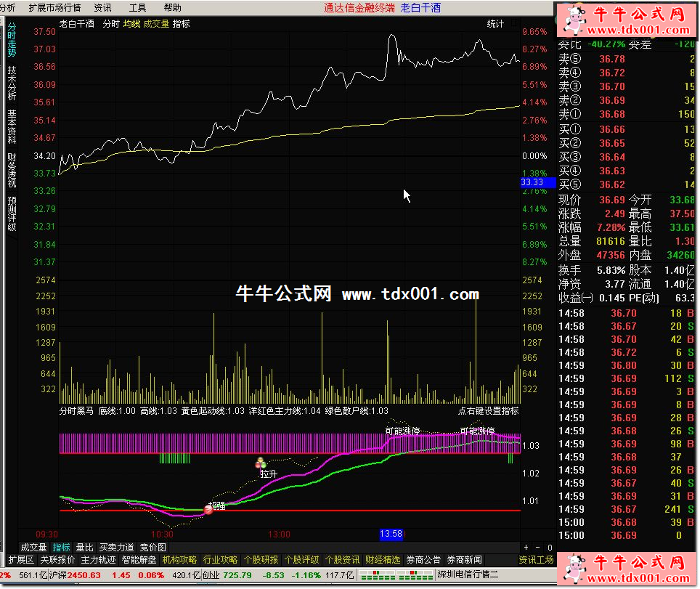Click the 13:58 time marker on the axis
This screenshot has width=700, height=589.
click(x=391, y=534)
